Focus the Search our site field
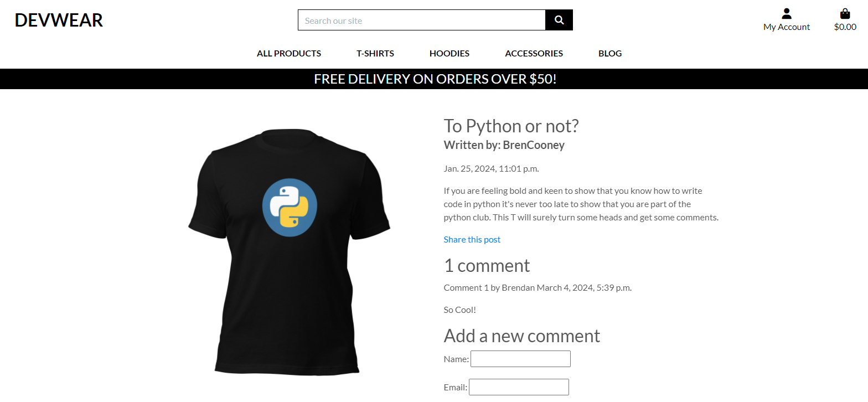The image size is (868, 402). [422, 20]
